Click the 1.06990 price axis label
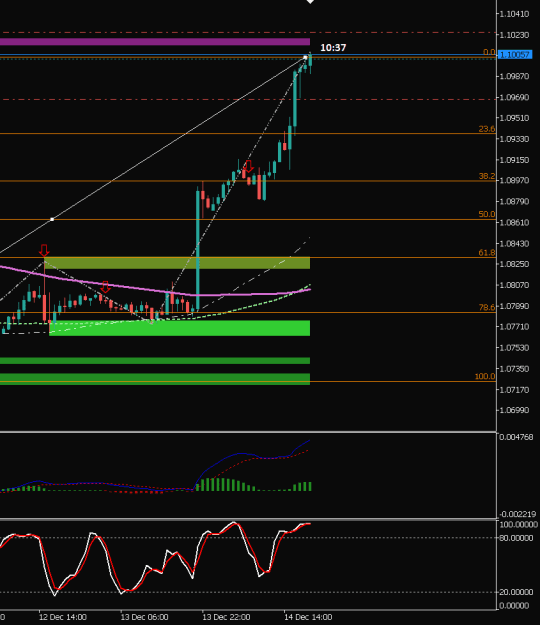 point(514,410)
